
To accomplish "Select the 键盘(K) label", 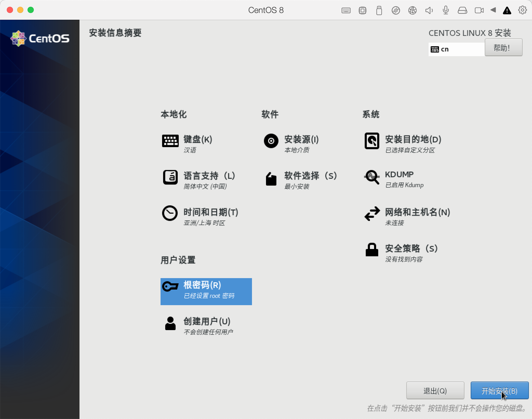I will click(x=198, y=139).
